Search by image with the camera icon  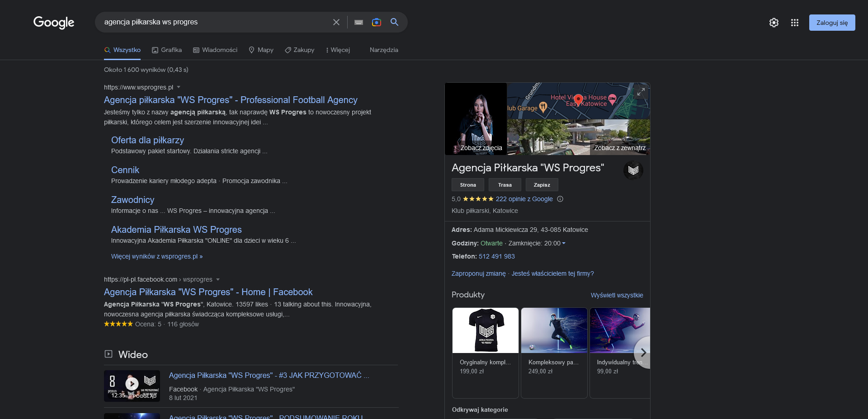point(377,22)
